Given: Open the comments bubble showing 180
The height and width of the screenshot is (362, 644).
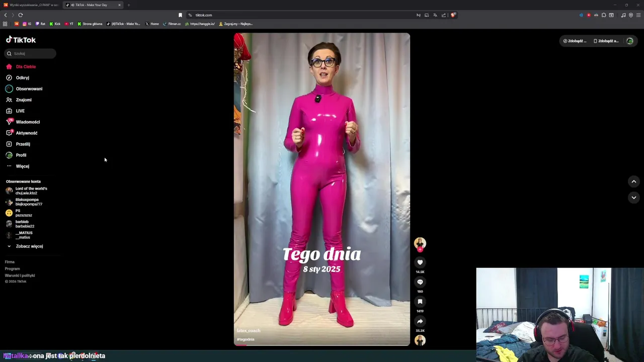Looking at the screenshot, I should (420, 282).
